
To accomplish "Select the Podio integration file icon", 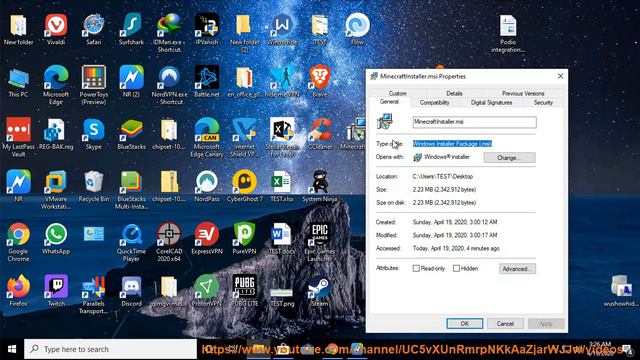I will 508,33.
